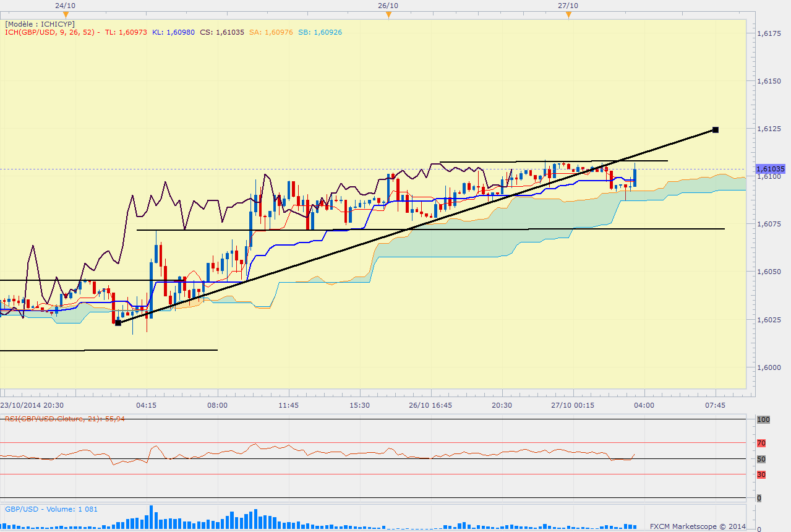Click the GBP/USD Volume label

[51, 509]
